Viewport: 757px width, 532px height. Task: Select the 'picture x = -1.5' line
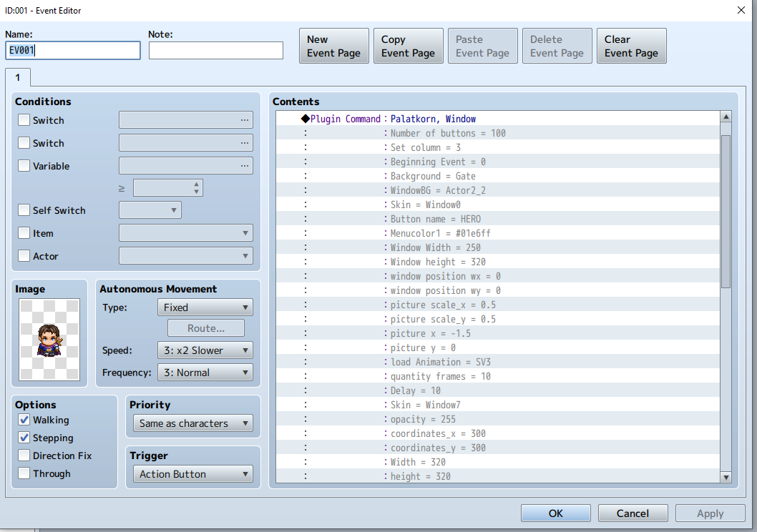(x=498, y=333)
